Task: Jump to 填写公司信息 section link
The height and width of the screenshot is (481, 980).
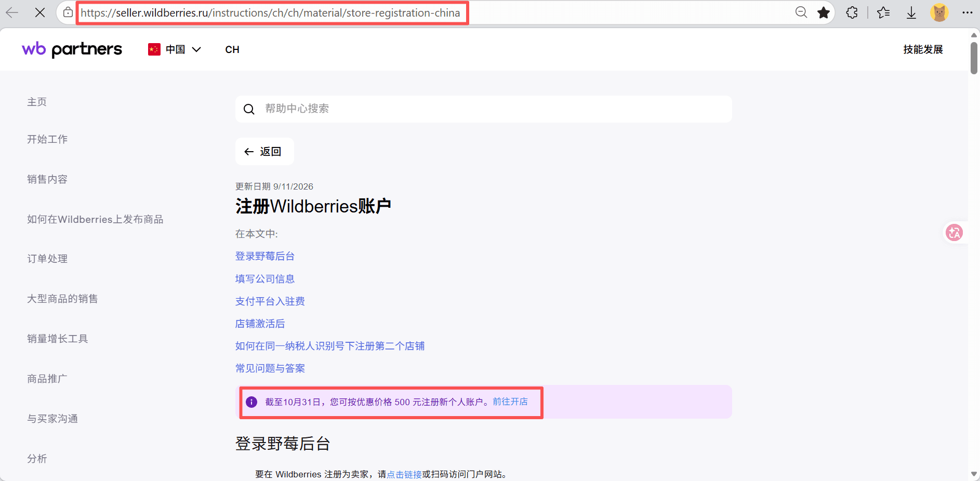Action: click(265, 279)
